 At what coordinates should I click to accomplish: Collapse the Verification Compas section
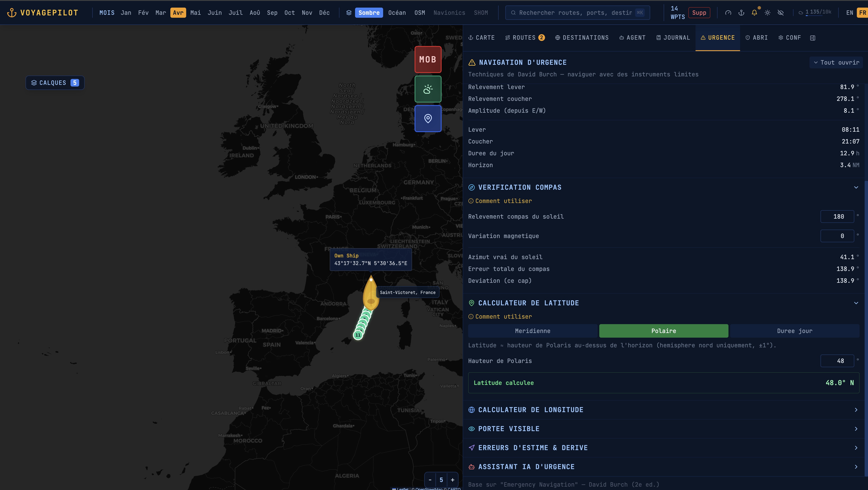pos(856,188)
